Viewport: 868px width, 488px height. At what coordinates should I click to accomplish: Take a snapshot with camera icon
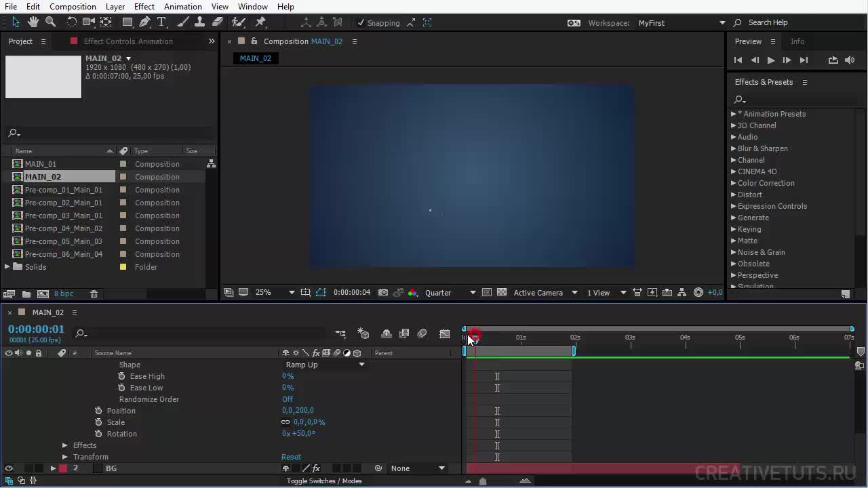click(383, 293)
